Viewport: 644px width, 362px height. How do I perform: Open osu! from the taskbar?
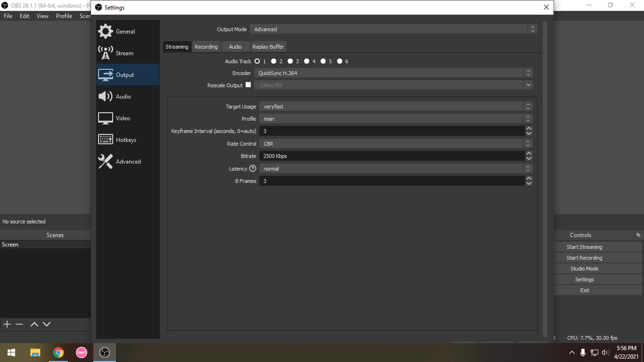point(82,352)
